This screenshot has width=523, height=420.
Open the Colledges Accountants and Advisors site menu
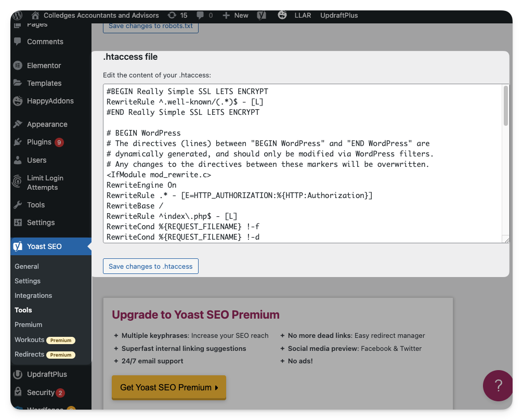[101, 15]
